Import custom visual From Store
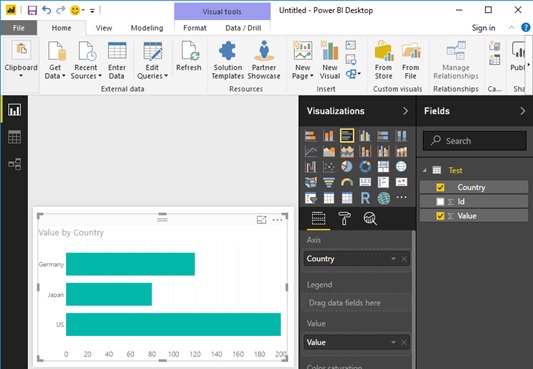The width and height of the screenshot is (533, 369). (x=383, y=60)
